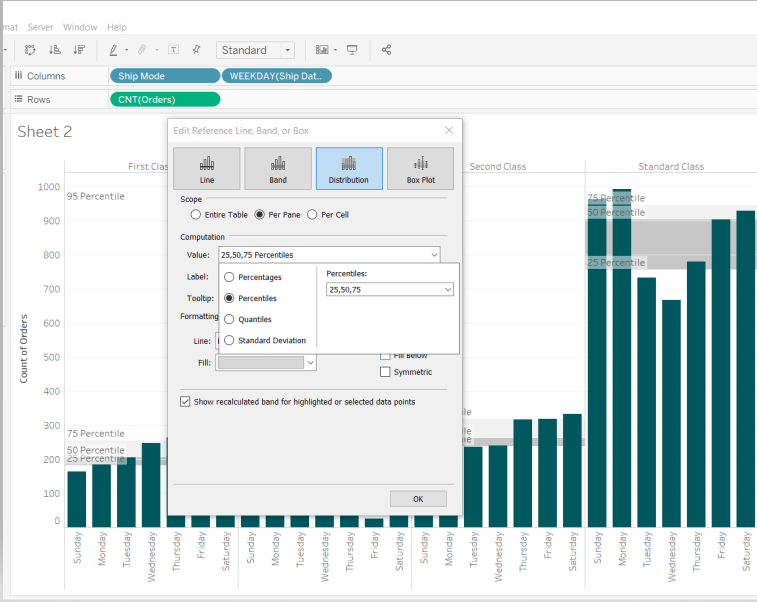Click the Columns shelf icon
Viewport: 757px width, 602px height.
(x=18, y=75)
